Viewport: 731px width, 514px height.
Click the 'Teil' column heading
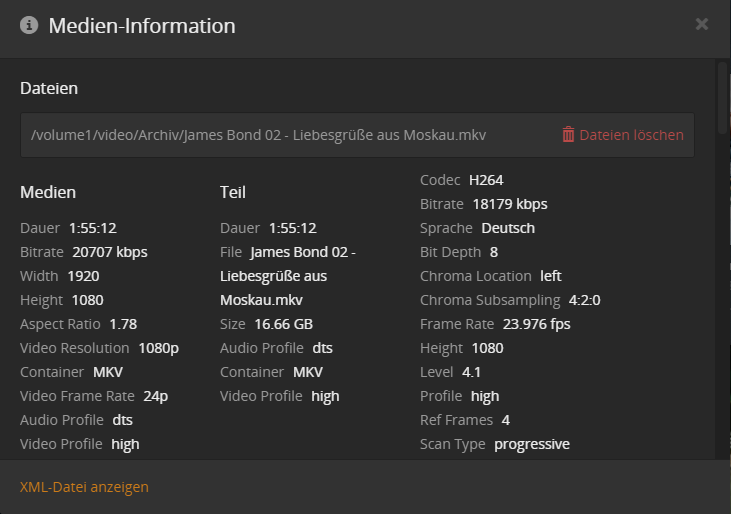[x=233, y=192]
